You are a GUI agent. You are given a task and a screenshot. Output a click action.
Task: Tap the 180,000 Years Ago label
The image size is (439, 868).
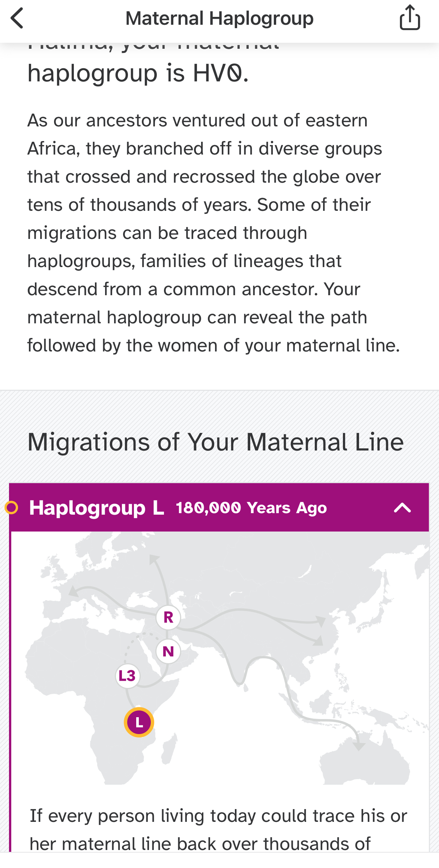(x=251, y=508)
